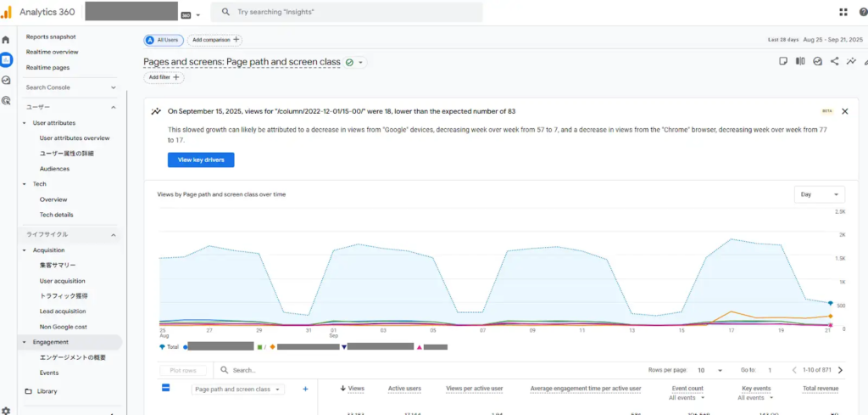Click the Add comparison button
The image size is (868, 415).
(x=215, y=40)
